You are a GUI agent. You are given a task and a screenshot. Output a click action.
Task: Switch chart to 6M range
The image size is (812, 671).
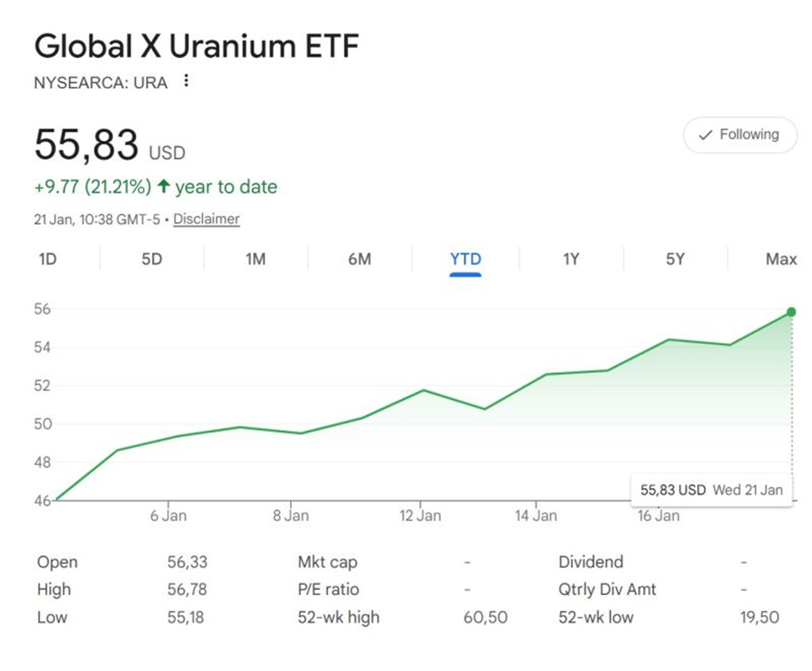[359, 259]
